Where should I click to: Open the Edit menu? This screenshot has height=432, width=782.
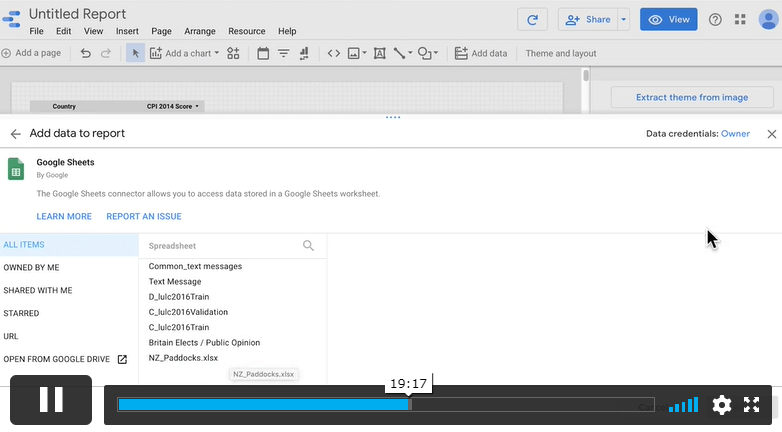[x=63, y=31]
